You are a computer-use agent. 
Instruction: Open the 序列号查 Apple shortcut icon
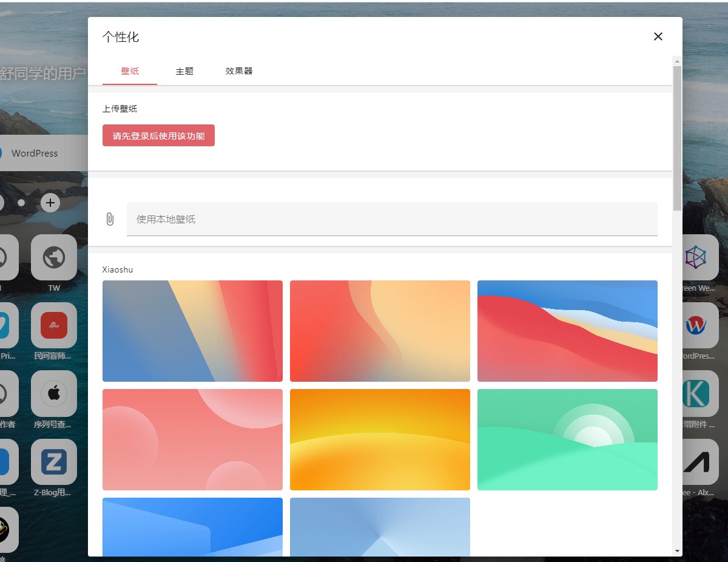(54, 394)
